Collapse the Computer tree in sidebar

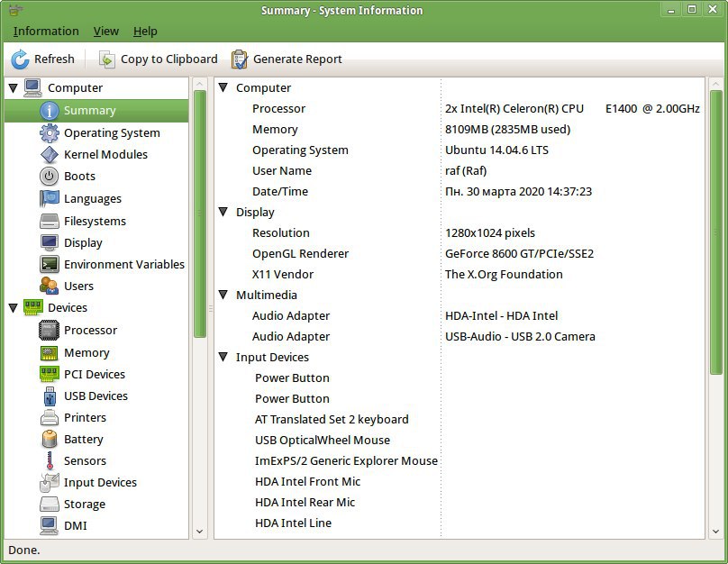coord(13,87)
